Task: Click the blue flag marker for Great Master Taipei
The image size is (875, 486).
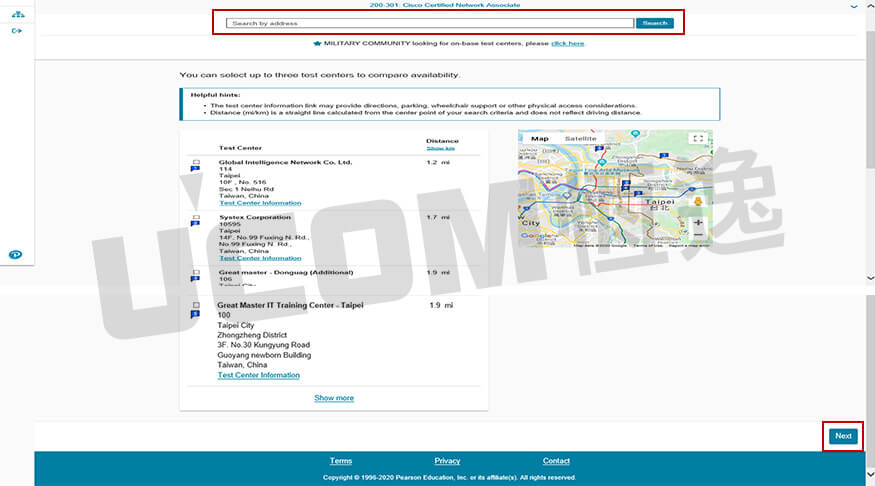Action: click(x=195, y=315)
